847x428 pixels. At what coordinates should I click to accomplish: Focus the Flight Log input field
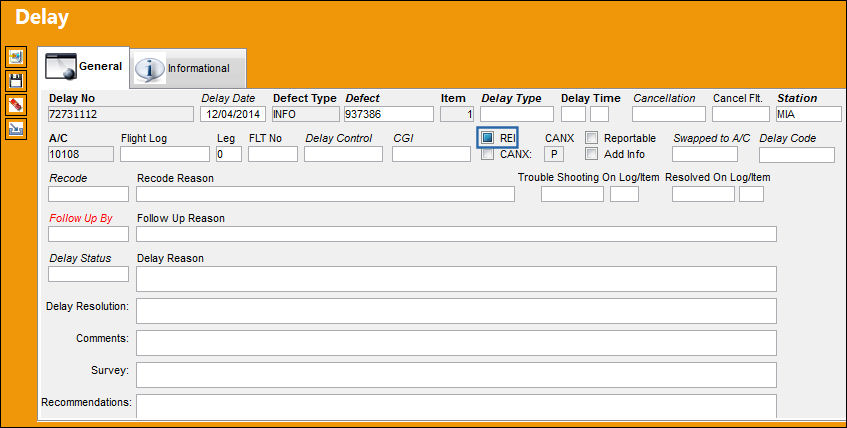coord(165,154)
